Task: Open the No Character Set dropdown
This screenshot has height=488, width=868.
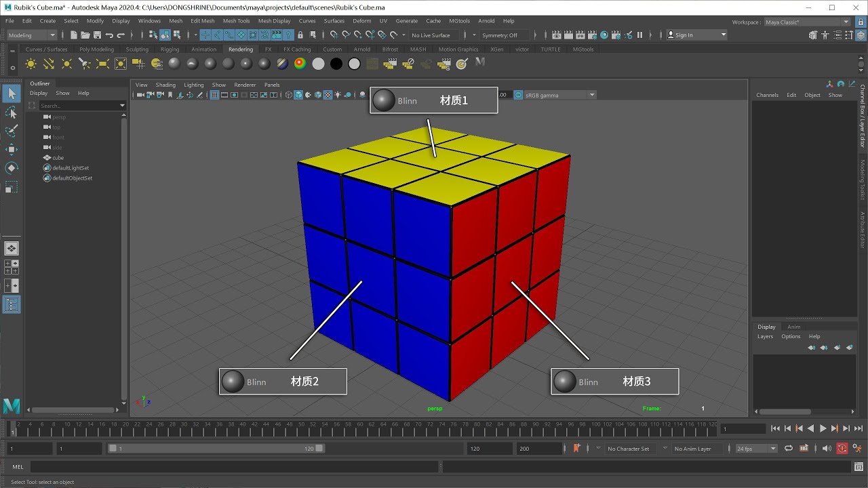Action: point(628,449)
